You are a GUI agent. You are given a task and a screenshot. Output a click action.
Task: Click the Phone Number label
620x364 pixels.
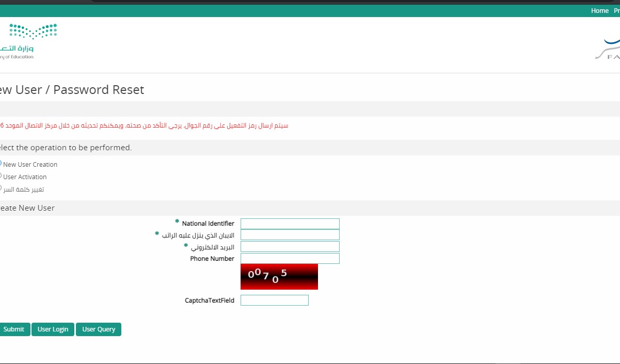[212, 259]
